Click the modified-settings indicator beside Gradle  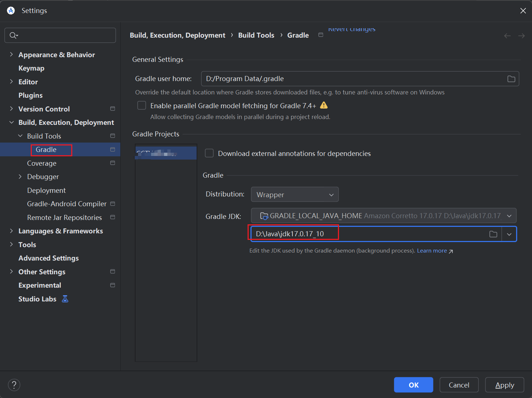point(112,149)
